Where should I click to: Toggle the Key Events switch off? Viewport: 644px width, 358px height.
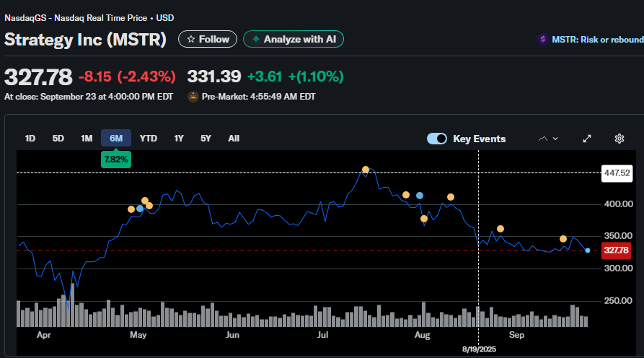[x=436, y=139]
